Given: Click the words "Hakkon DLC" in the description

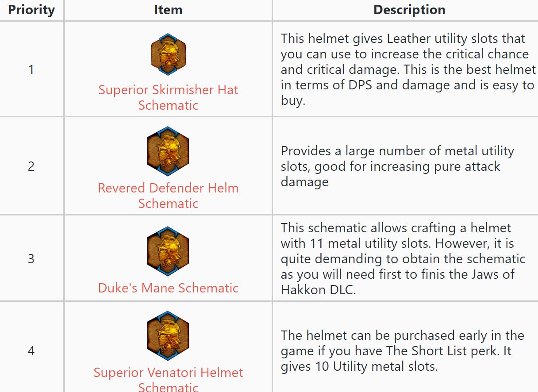Looking at the screenshot, I should [318, 289].
